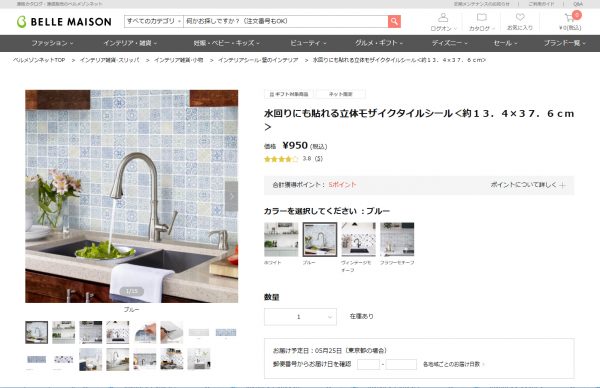Select first thumbnail in gallery bottom row
This screenshot has width=600, height=388.
coord(37,359)
